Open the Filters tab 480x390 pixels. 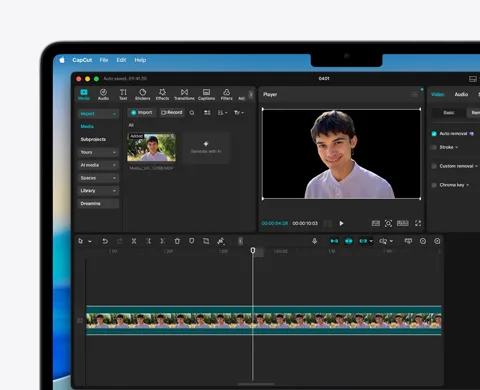point(226,94)
